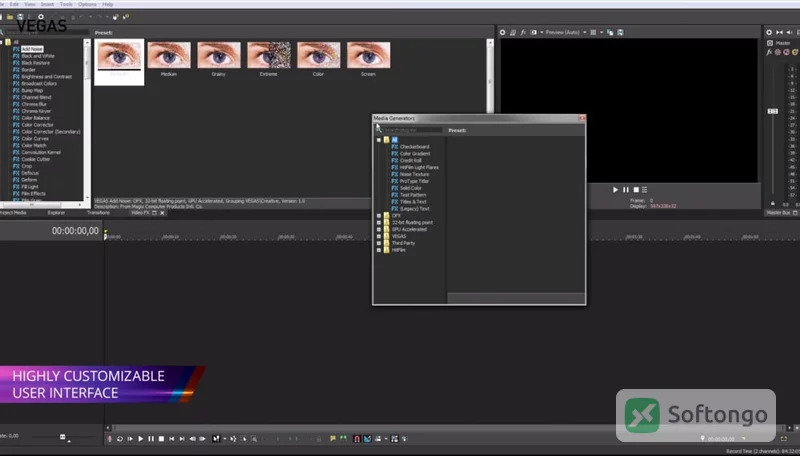
Task: Click the Record microphone icon in transport bar
Action: 109,439
